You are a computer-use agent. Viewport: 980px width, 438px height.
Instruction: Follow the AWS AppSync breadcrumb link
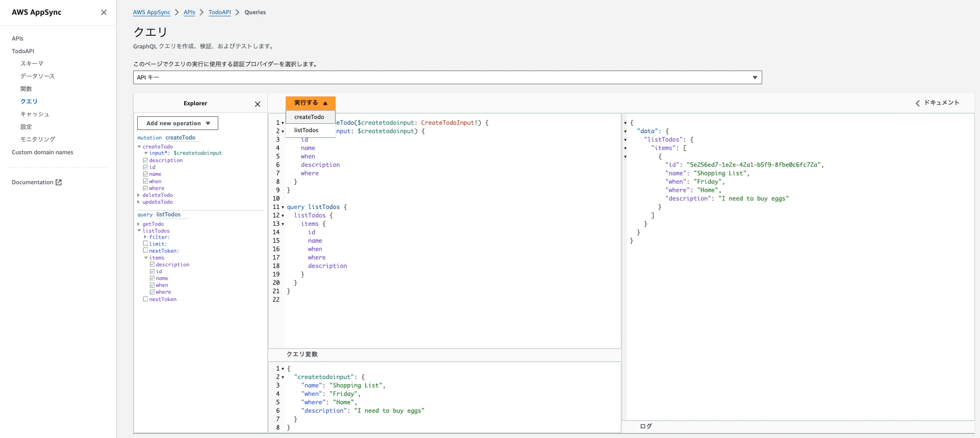tap(151, 12)
